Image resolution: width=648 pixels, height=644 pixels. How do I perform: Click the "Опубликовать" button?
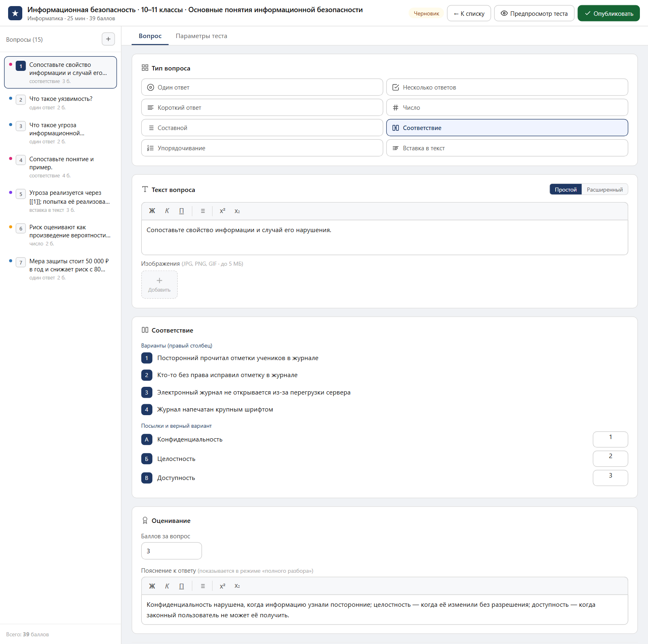point(609,13)
